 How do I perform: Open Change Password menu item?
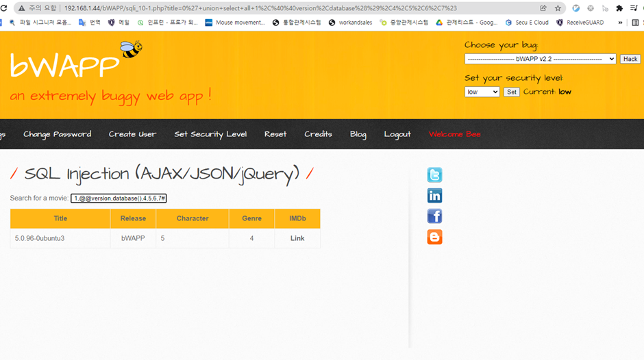(57, 134)
